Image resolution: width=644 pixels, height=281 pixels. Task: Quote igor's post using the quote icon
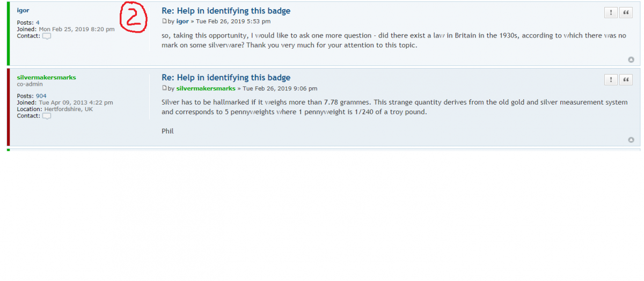tap(626, 13)
